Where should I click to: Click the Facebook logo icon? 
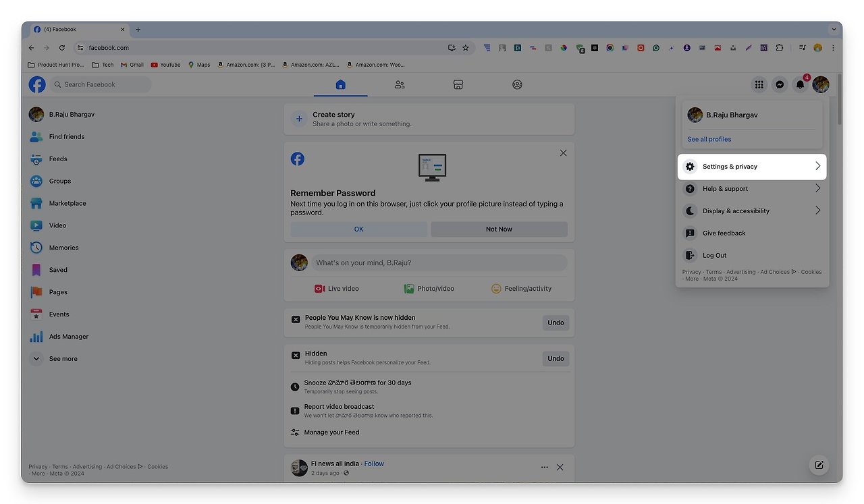click(37, 84)
